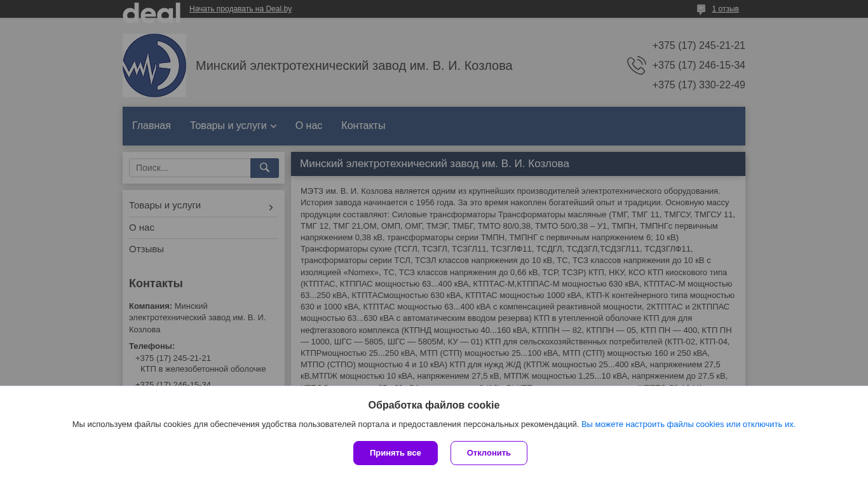The height and width of the screenshot is (488, 868).
Task: Select О нас in the sidebar
Action: [x=142, y=227]
